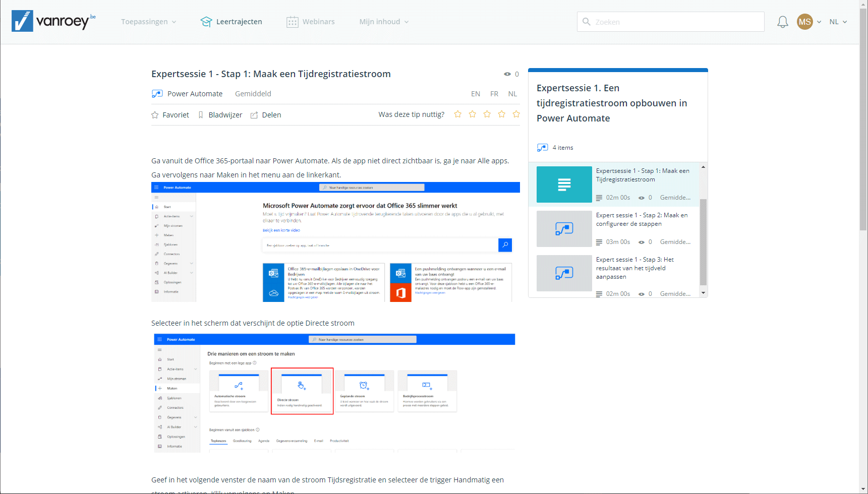
Task: Click the Bladwijzer label
Action: [x=225, y=115]
